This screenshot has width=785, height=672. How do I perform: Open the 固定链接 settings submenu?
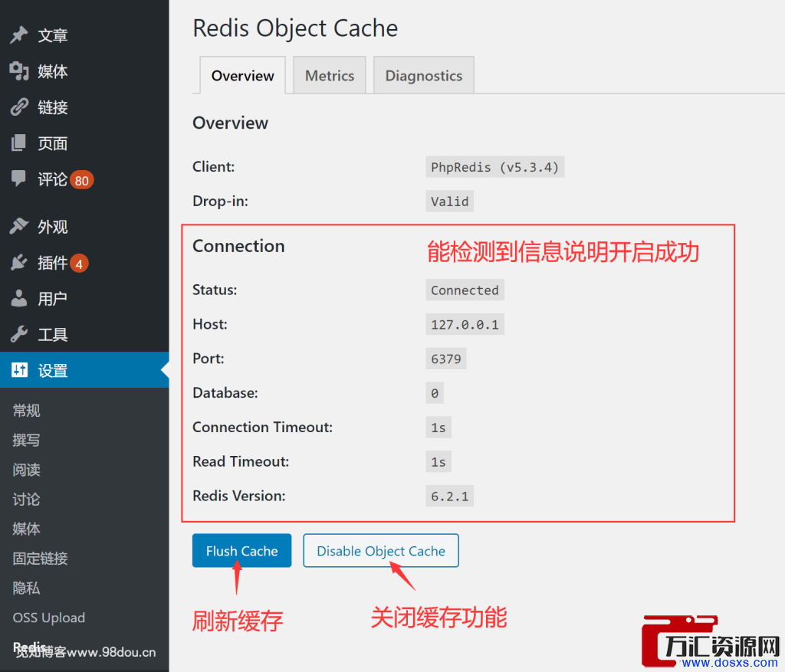click(40, 558)
